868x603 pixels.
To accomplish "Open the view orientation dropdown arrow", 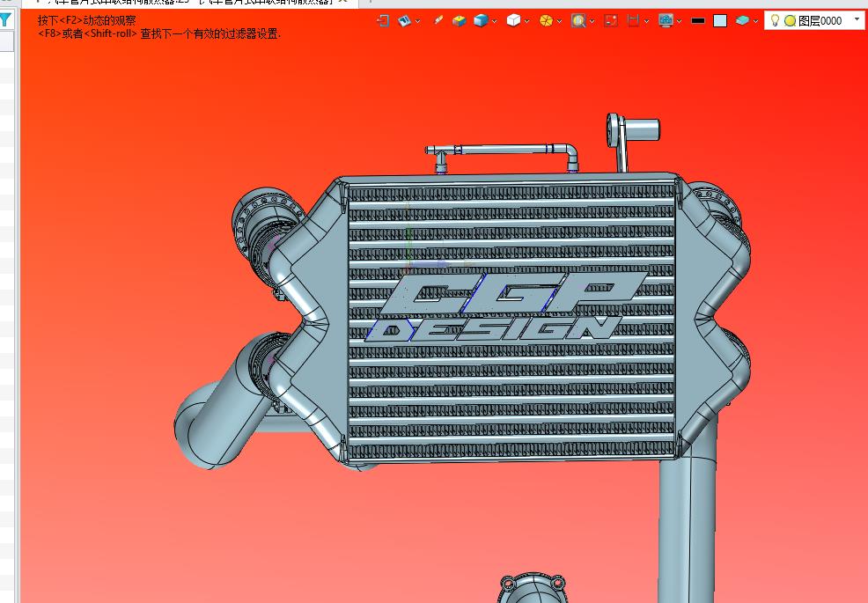I will click(x=418, y=21).
